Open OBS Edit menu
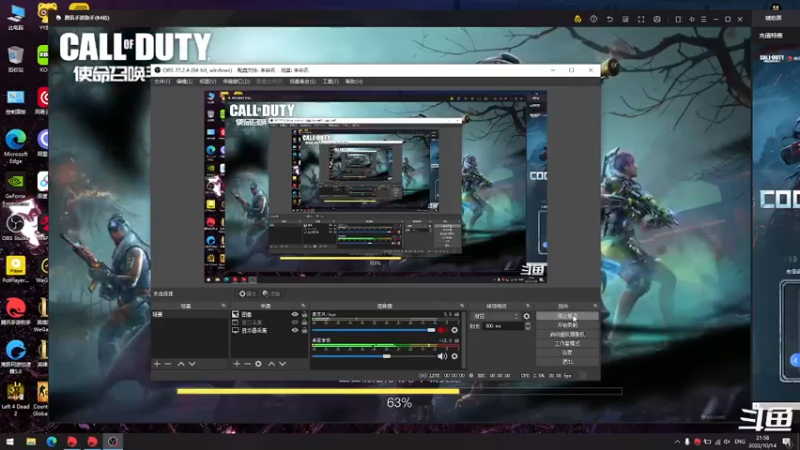Viewport: 800px width, 450px height. click(185, 82)
